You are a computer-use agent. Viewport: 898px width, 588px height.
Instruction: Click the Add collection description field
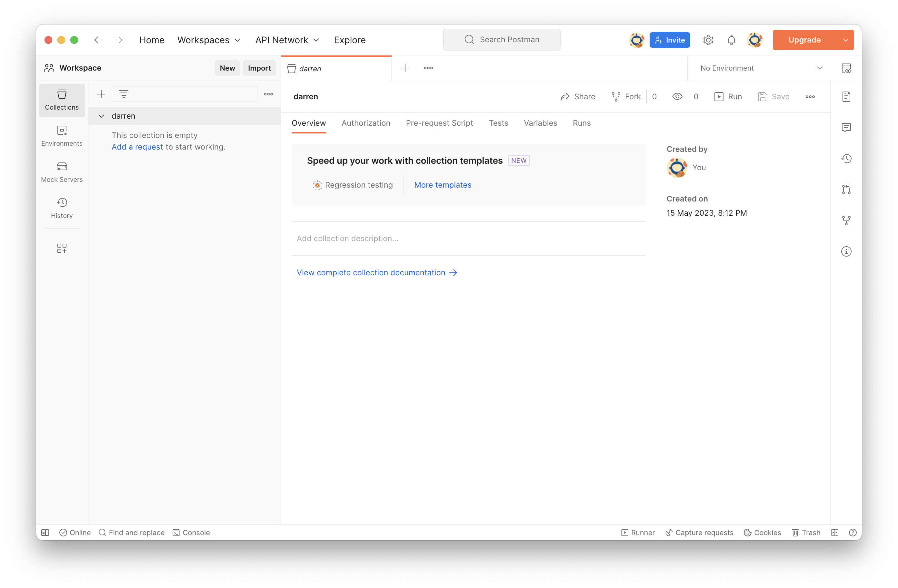[468, 238]
